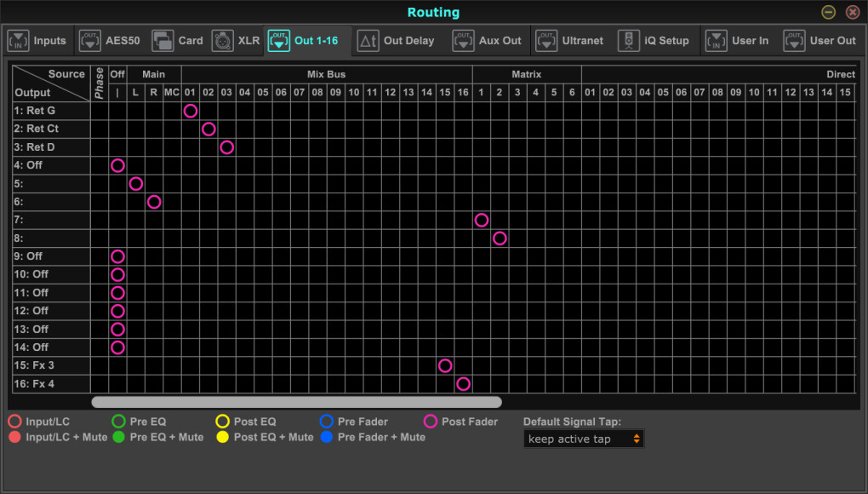Toggle the Off circle in row 4
Image resolution: width=868 pixels, height=494 pixels.
point(117,165)
